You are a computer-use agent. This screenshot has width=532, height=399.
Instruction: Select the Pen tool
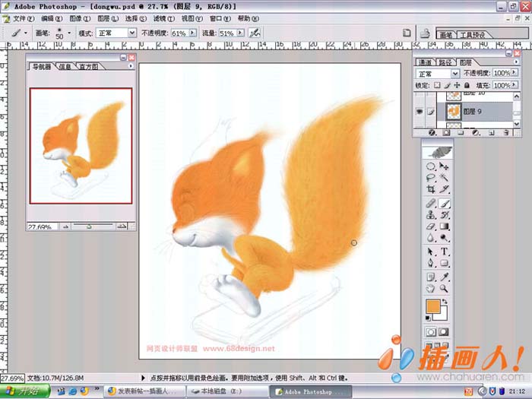[x=431, y=263]
